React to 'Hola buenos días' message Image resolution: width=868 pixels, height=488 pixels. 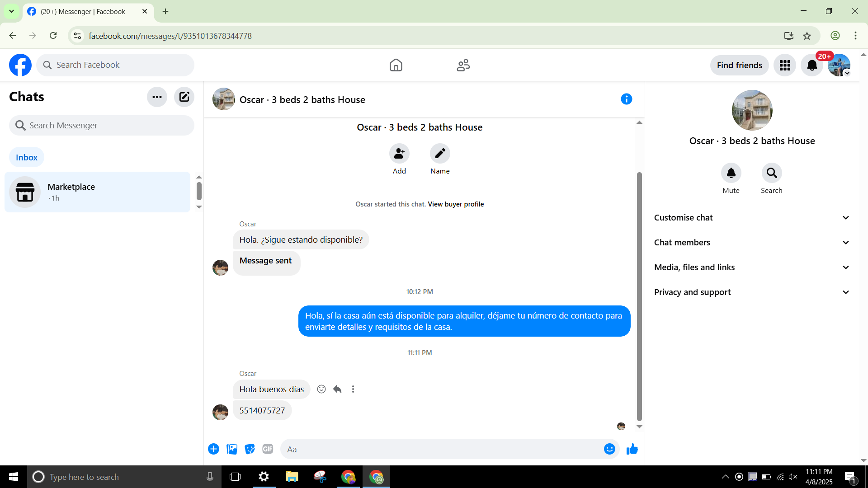321,389
